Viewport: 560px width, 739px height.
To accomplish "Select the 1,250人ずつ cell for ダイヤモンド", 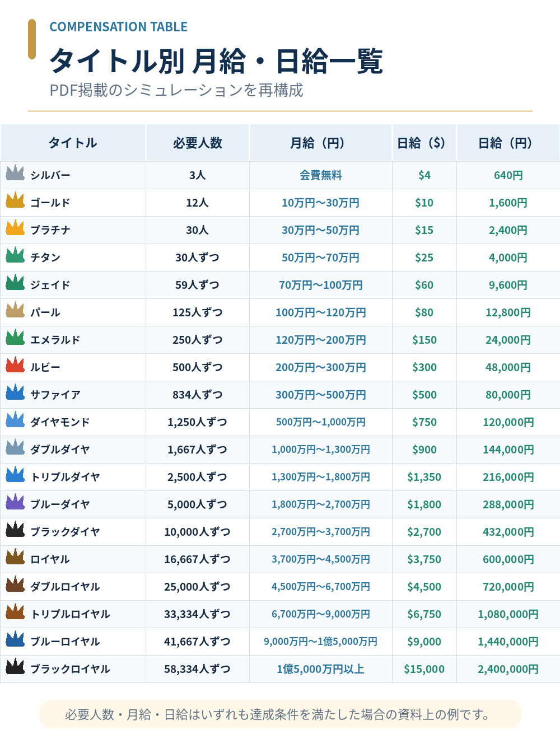I will [198, 422].
